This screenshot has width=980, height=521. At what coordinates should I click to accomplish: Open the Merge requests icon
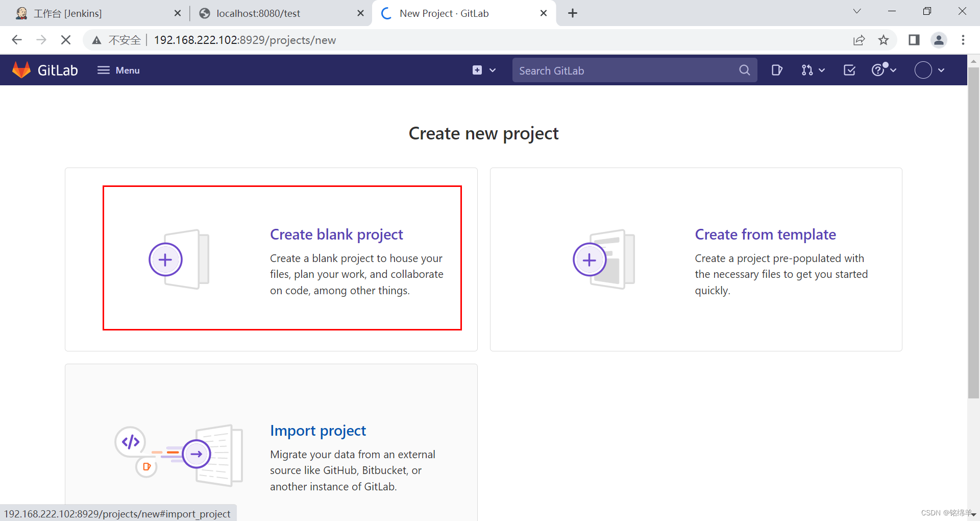click(807, 70)
